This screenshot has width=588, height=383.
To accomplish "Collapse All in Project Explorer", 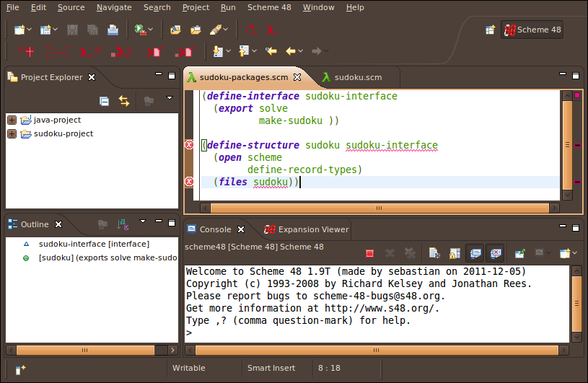I will [x=104, y=101].
